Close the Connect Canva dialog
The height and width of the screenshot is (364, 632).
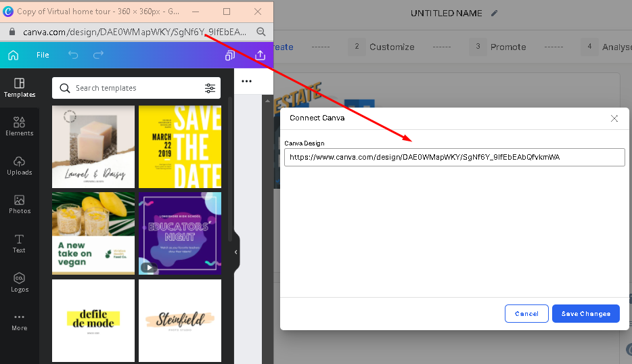click(614, 118)
